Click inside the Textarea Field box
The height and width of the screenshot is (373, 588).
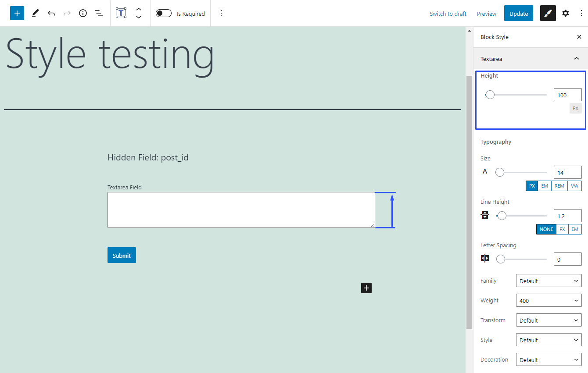[241, 210]
